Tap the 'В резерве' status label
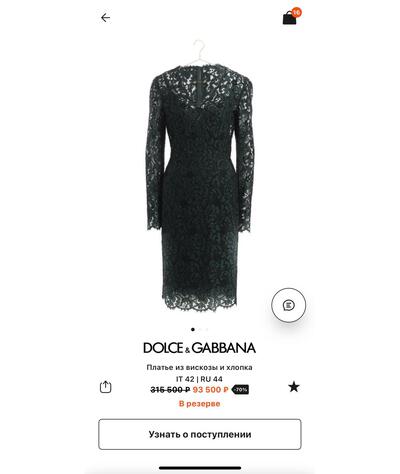The image size is (400, 474). (200, 404)
